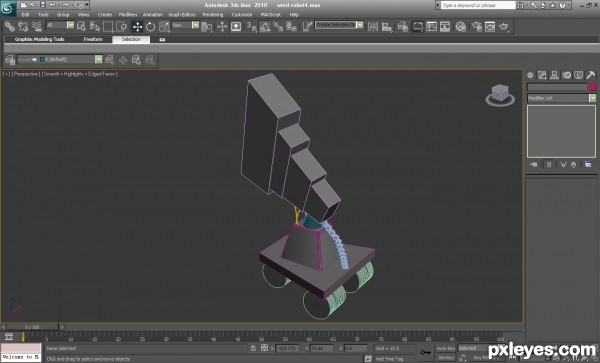The height and width of the screenshot is (363, 600).
Task: Open the Render Setup dialog
Action: (x=476, y=26)
